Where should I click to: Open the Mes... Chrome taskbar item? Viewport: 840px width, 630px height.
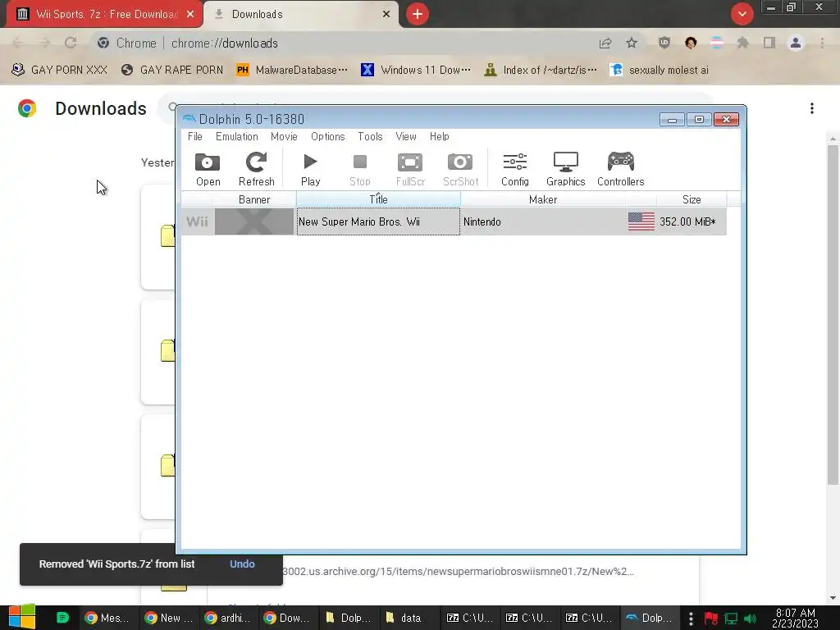click(107, 618)
